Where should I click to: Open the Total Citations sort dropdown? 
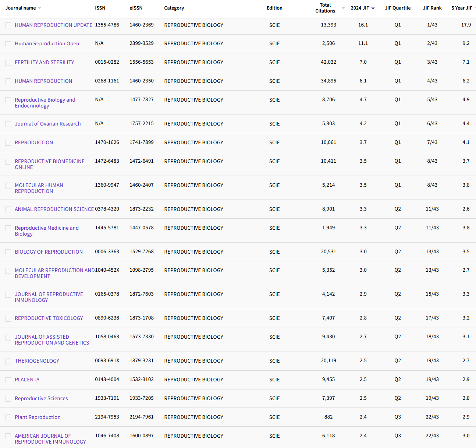coord(343,7)
